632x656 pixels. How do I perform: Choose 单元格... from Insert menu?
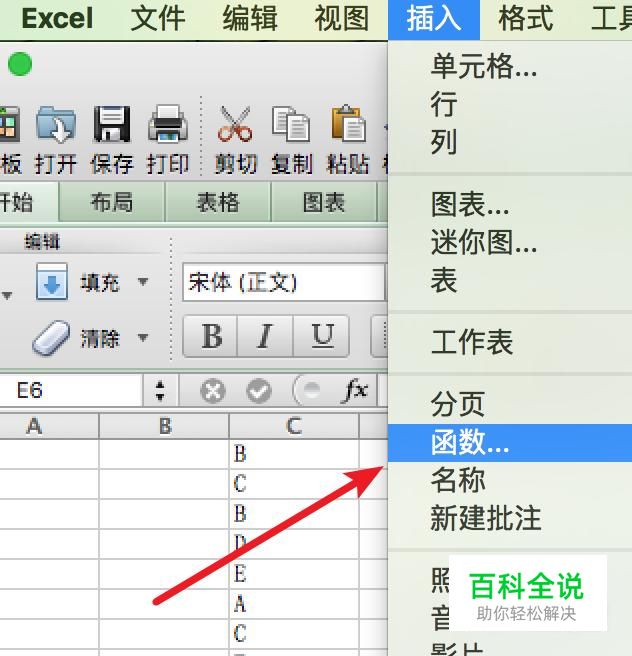click(510, 66)
